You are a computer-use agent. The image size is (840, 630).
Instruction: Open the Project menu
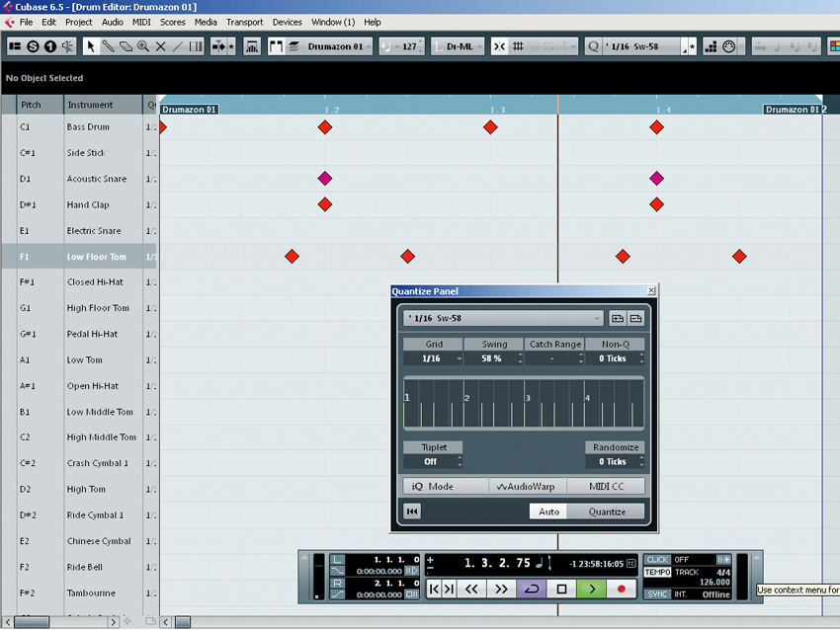pyautogui.click(x=79, y=22)
